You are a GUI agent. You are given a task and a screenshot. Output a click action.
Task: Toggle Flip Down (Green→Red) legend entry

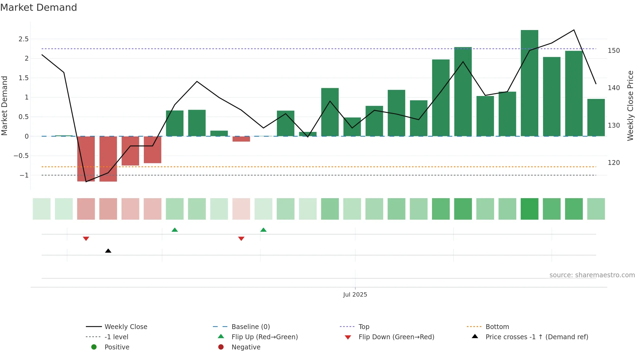(x=389, y=337)
